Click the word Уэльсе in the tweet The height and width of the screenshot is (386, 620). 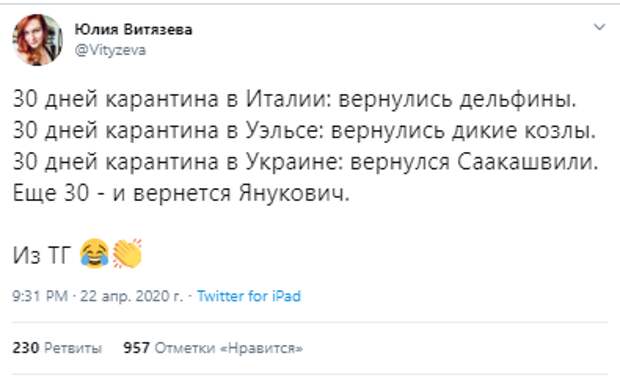tap(284, 130)
